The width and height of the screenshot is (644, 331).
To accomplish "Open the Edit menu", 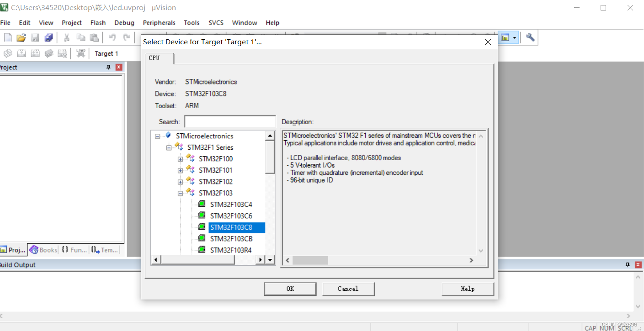I will [25, 23].
